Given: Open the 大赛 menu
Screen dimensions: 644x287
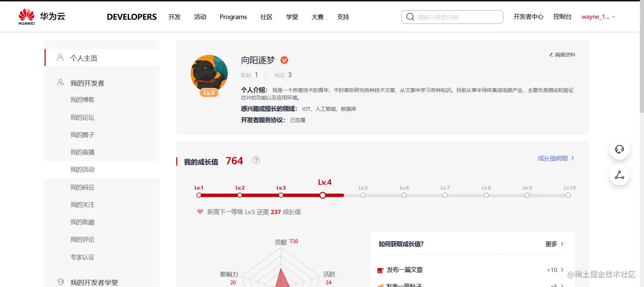Looking at the screenshot, I should click(x=318, y=17).
